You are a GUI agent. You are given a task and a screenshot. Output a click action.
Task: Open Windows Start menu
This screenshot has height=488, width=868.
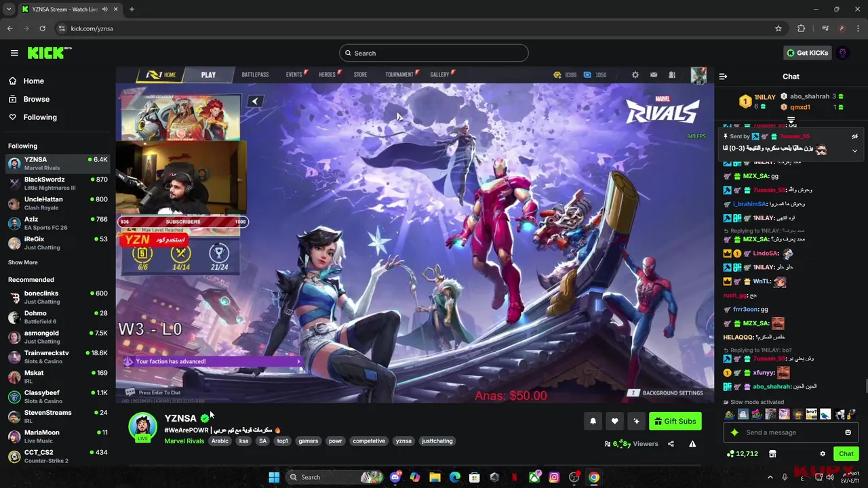pyautogui.click(x=274, y=477)
